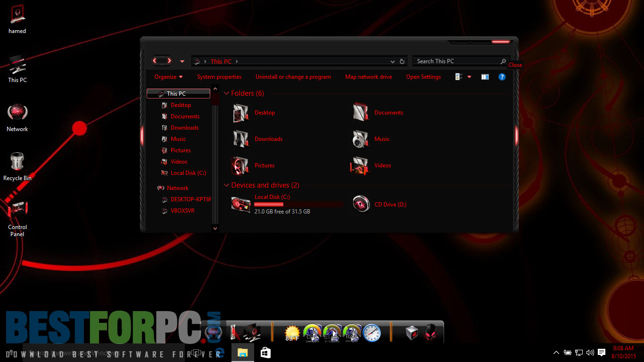Open File Explorer from taskbar

[x=242, y=353]
